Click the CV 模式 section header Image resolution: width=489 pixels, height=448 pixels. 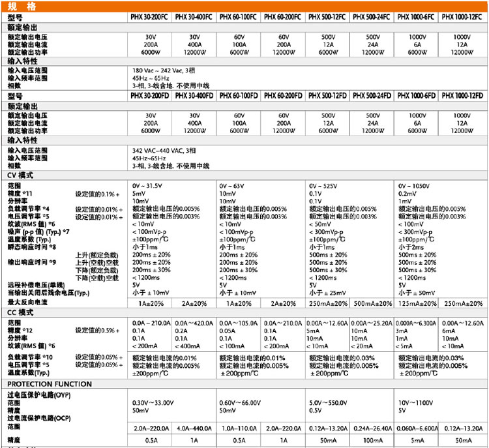(x=20, y=176)
